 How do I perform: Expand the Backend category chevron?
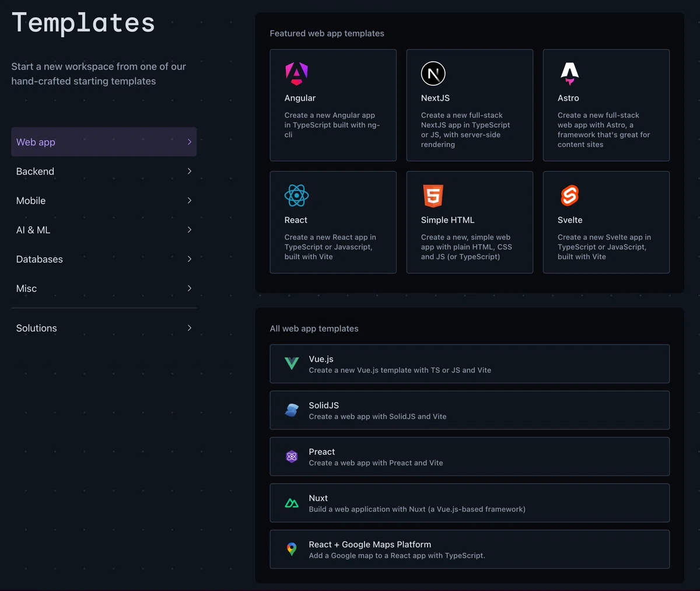coord(190,171)
